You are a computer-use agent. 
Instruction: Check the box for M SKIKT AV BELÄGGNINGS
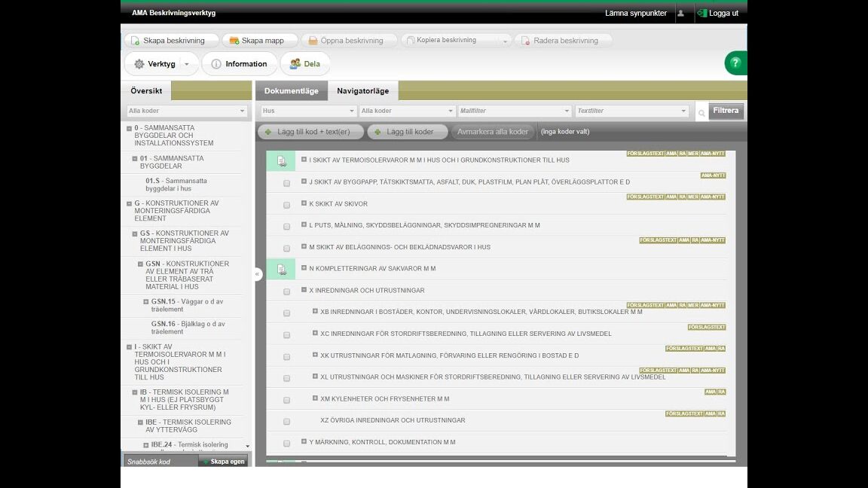(x=287, y=249)
